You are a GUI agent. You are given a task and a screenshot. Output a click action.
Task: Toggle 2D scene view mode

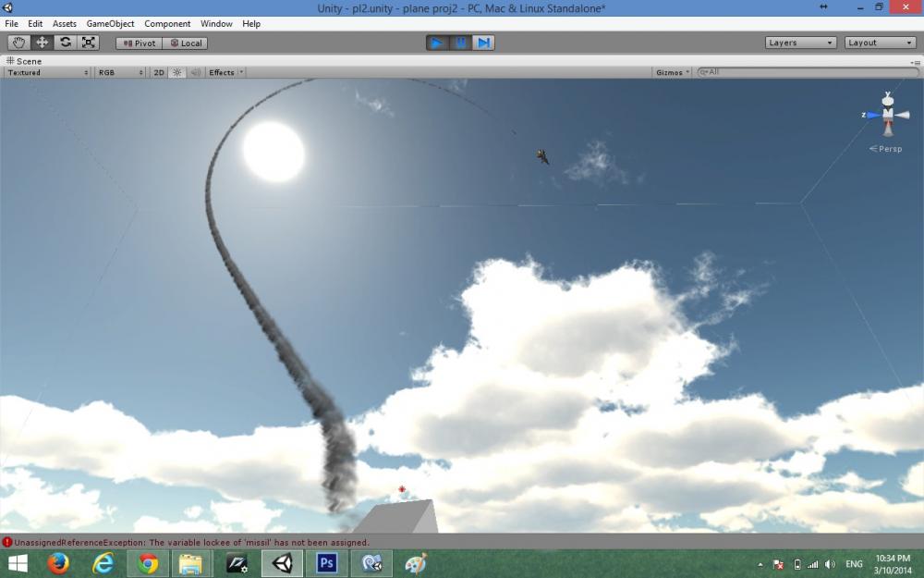159,72
